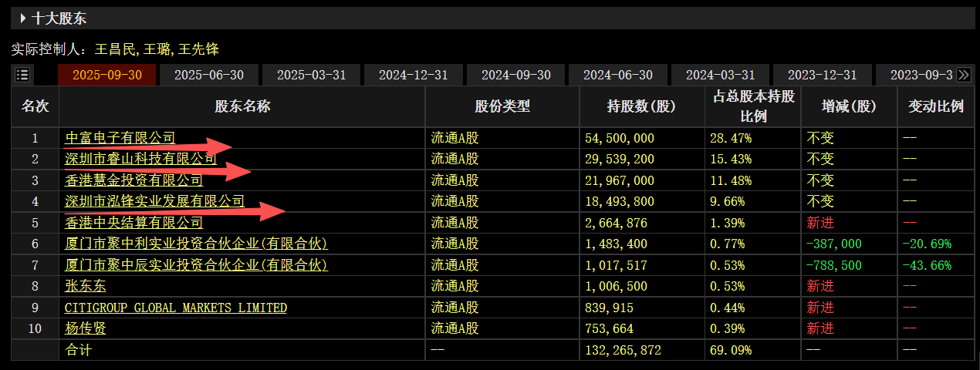Collapse the 十大股东 section triangle
980x370 pixels.
pos(23,18)
